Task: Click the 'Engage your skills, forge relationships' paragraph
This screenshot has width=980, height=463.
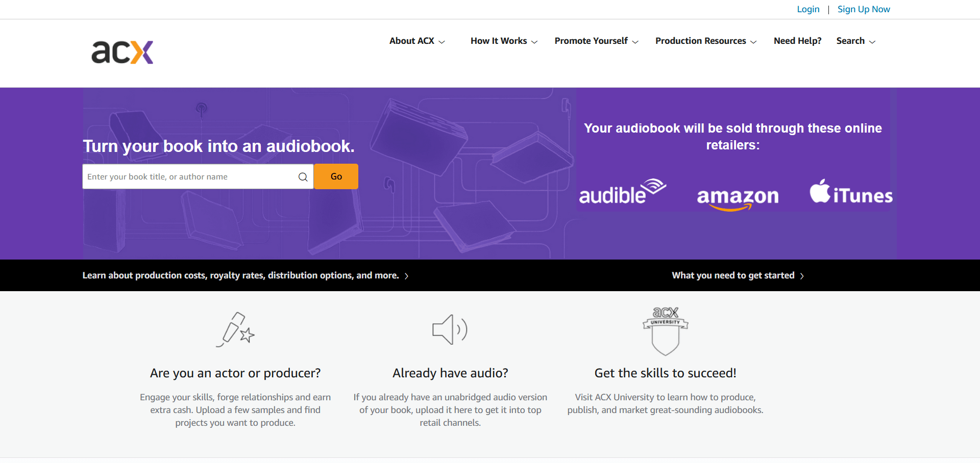Action: click(235, 410)
